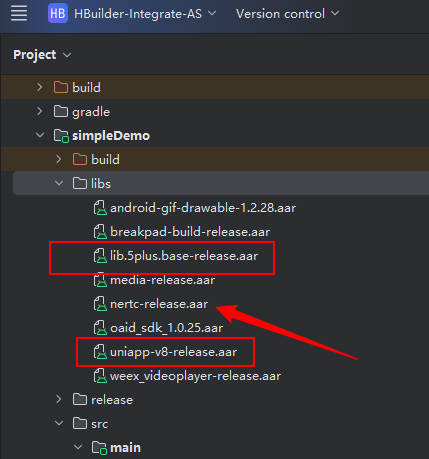Screen dimensions: 429x459
Task: Click the oaid_sdk_1.0.25.aar file icon
Action: pyautogui.click(x=100, y=328)
